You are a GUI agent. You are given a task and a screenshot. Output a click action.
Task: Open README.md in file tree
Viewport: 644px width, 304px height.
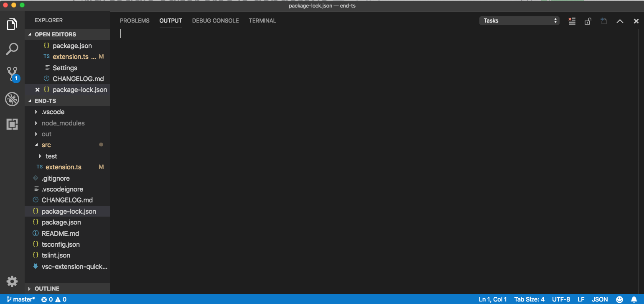(x=67, y=233)
